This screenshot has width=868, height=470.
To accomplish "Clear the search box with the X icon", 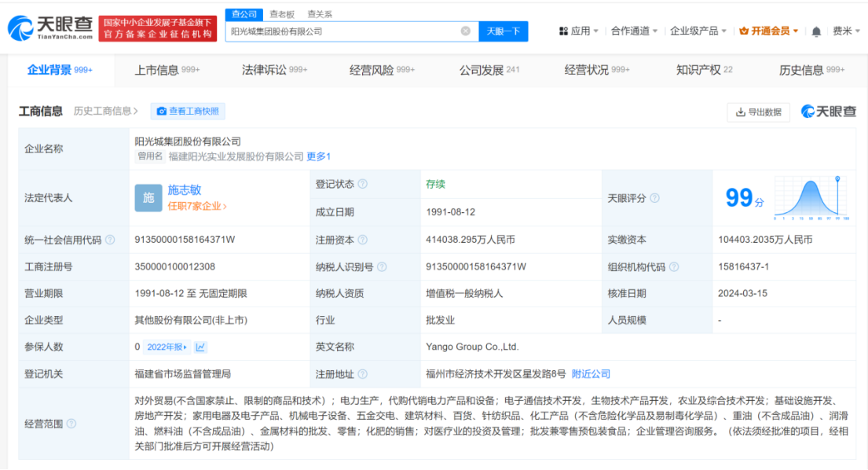I will point(466,31).
